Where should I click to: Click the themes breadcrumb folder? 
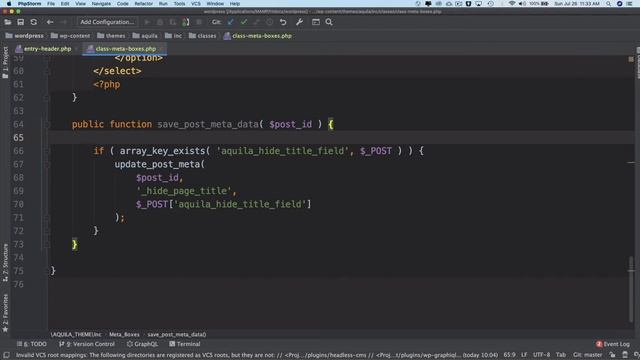111,36
